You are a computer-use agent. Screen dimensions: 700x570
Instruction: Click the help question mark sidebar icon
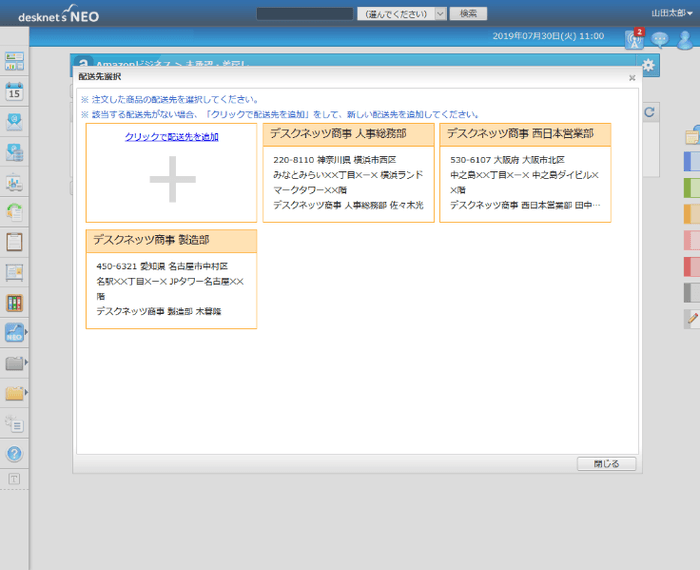pos(14,453)
